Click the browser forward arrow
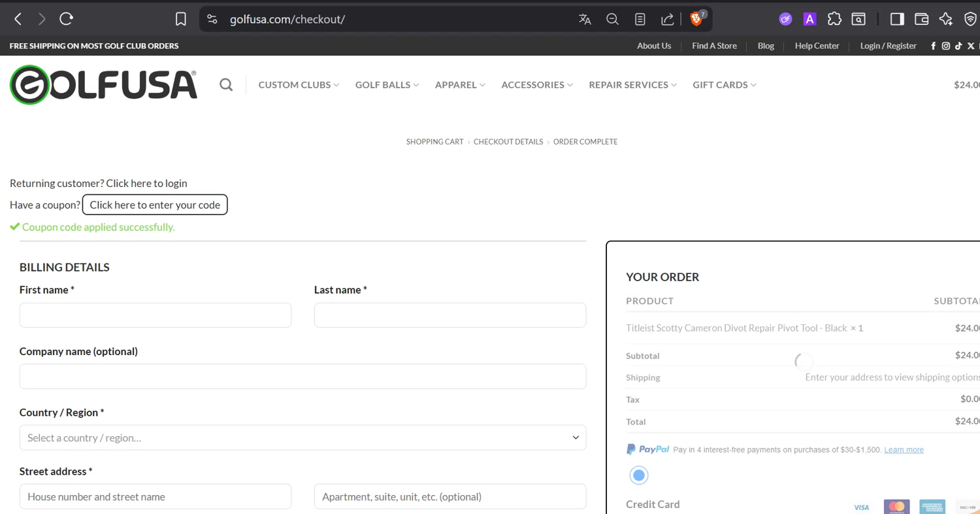Screen dimensions: 980x514 pyautogui.click(x=42, y=19)
